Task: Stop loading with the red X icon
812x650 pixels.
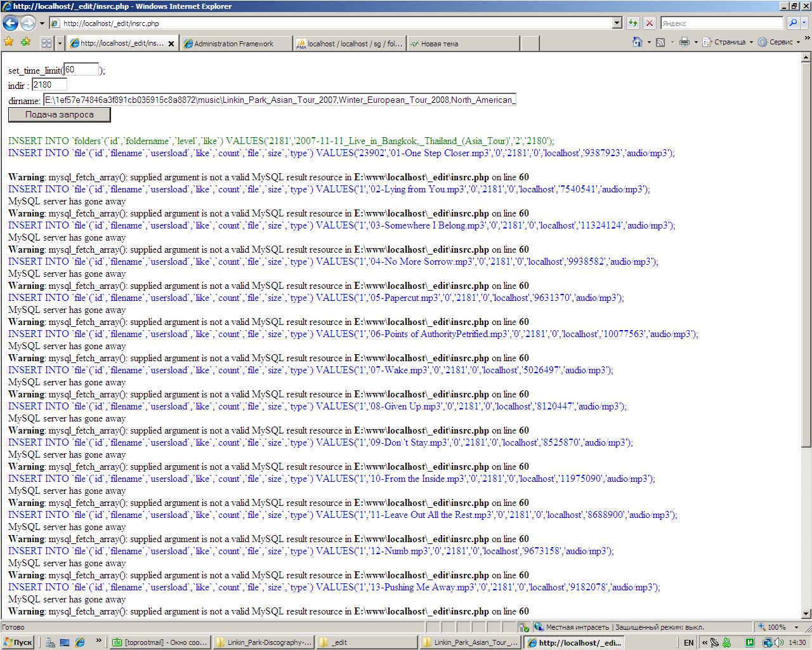Action: coord(649,23)
